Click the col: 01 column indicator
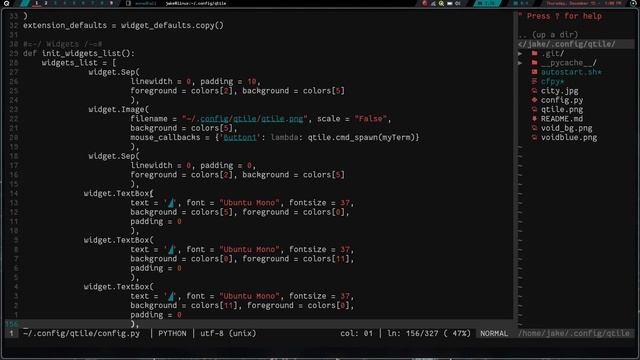The image size is (640, 360). [357, 333]
